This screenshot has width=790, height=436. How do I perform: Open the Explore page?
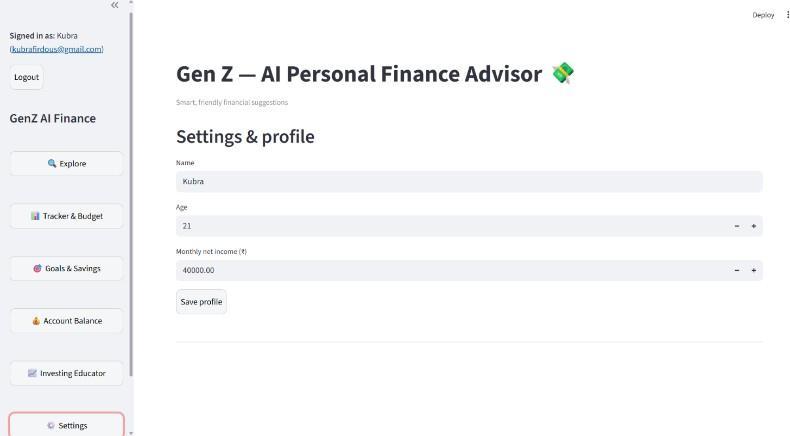pyautogui.click(x=67, y=164)
